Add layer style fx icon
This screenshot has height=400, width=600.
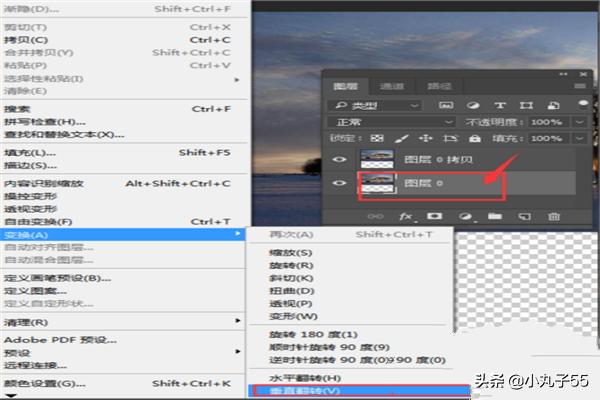(x=406, y=217)
